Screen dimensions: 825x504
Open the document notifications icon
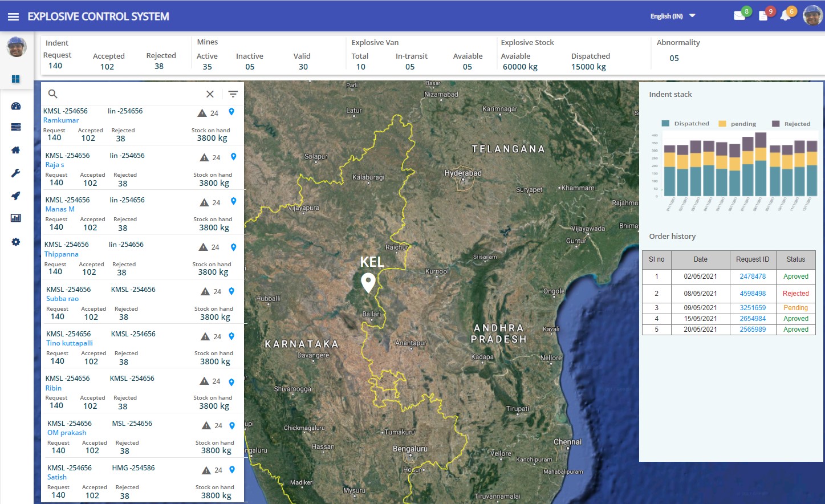tap(763, 16)
